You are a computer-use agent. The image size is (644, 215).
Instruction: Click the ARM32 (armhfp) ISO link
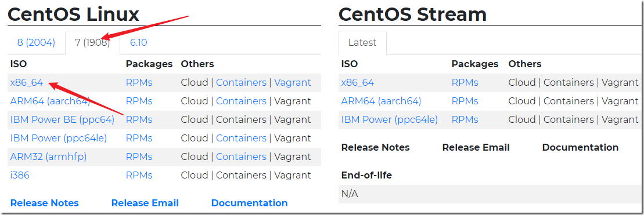(x=48, y=156)
